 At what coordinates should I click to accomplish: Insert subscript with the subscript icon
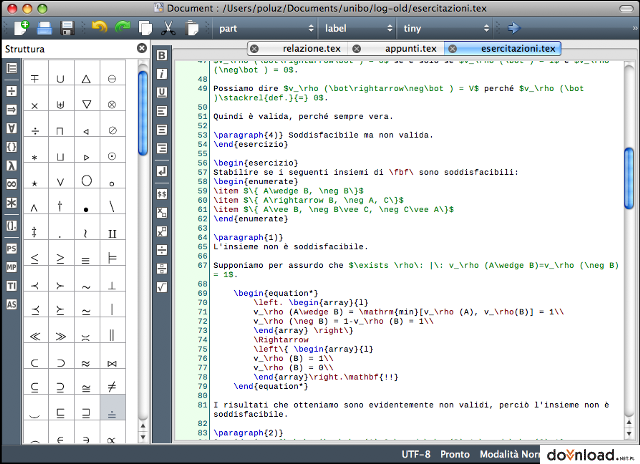[162, 213]
